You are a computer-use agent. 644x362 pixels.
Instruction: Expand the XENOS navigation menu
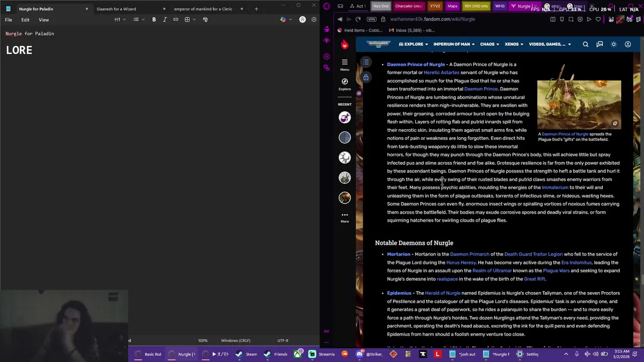pyautogui.click(x=514, y=44)
